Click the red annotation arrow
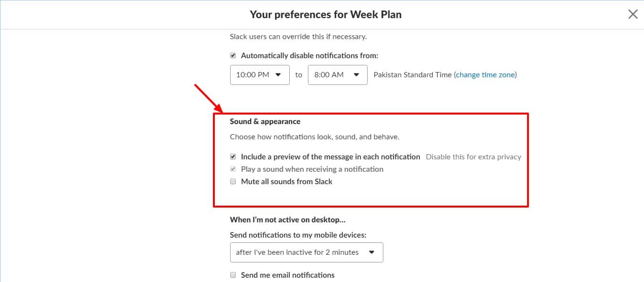644x282 pixels. (206, 97)
